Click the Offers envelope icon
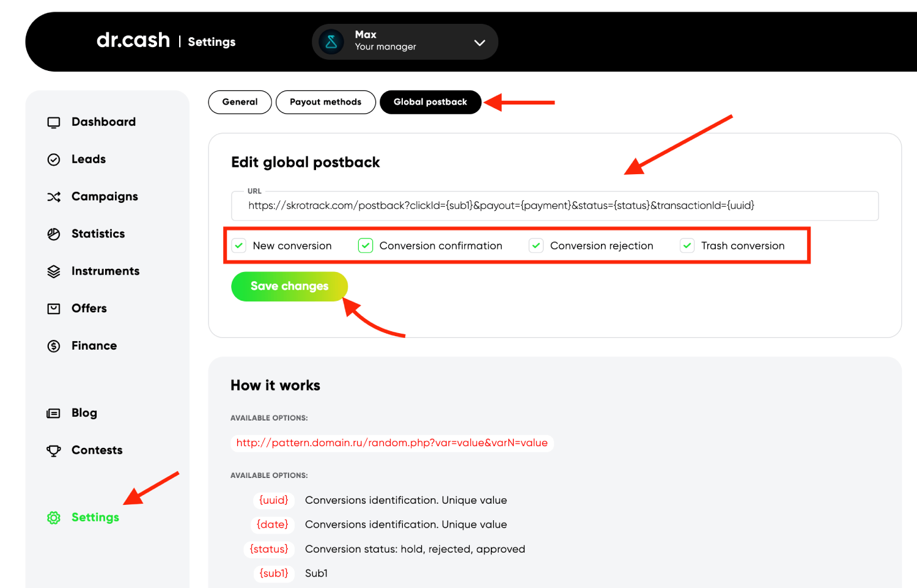Image resolution: width=917 pixels, height=588 pixels. 54,309
